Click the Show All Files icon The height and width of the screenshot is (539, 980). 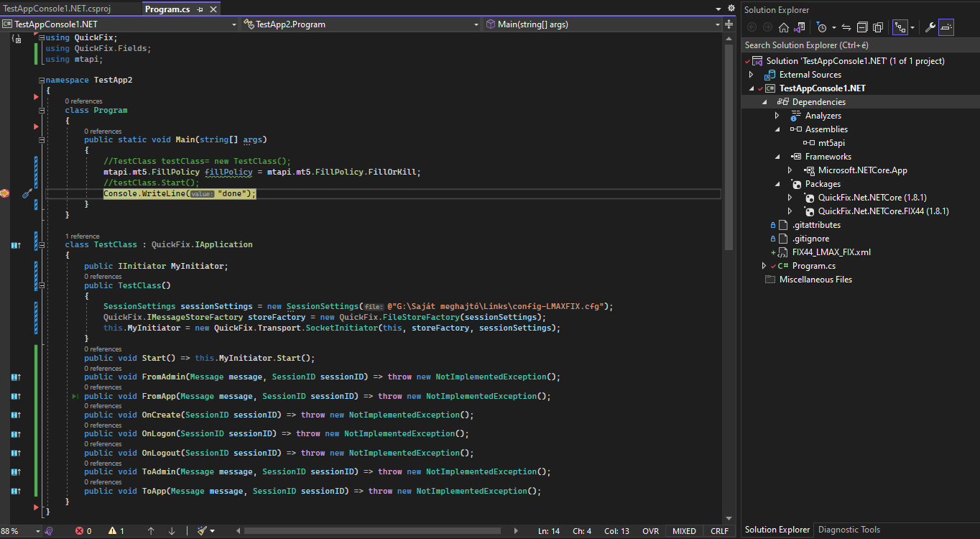[x=878, y=27]
